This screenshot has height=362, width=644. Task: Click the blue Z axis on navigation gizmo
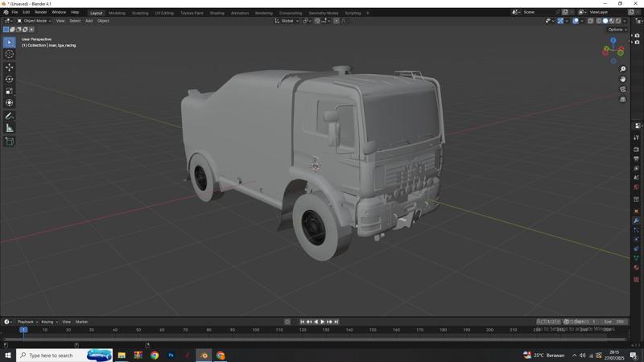[613, 41]
